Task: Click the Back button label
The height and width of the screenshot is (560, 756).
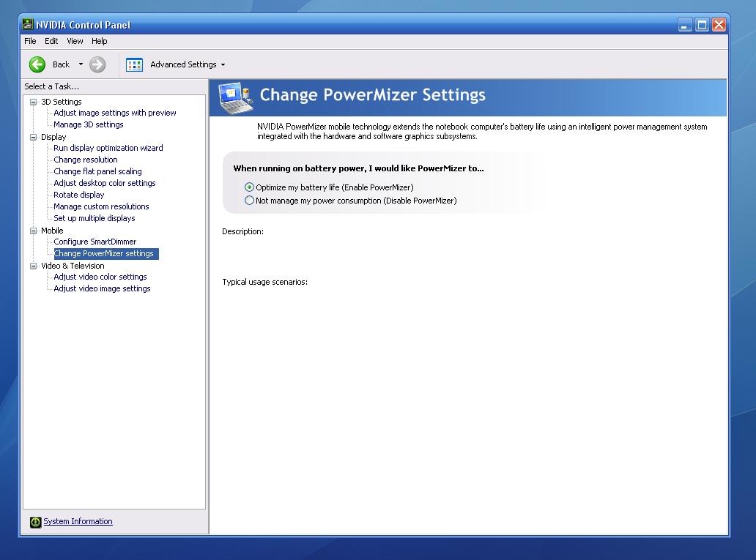Action: [x=62, y=64]
